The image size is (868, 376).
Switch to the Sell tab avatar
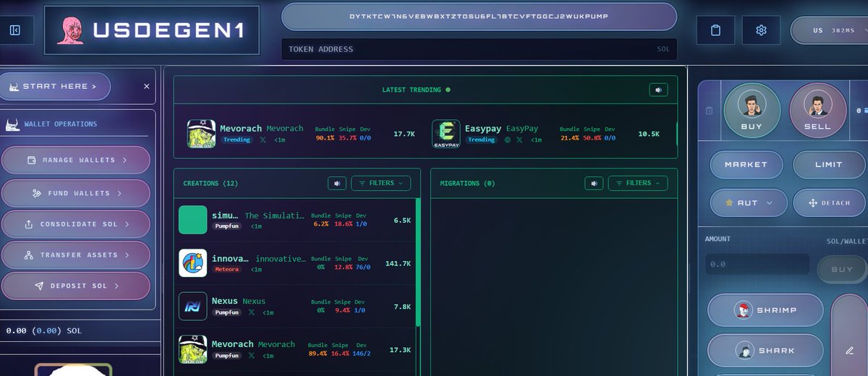(x=817, y=111)
